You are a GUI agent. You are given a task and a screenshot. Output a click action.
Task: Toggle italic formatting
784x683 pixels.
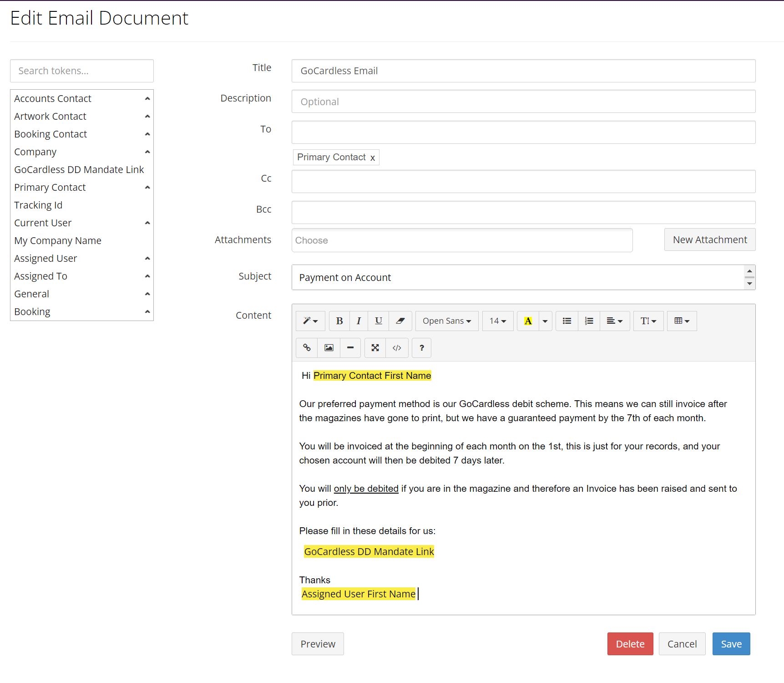point(359,321)
